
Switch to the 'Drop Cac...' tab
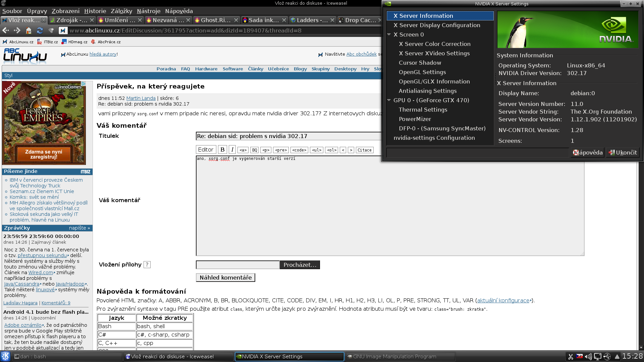point(360,20)
